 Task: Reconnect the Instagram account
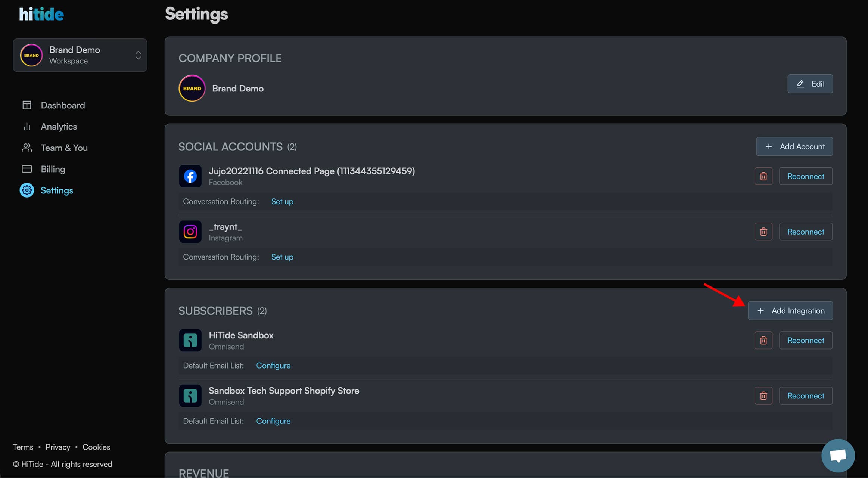[805, 232]
